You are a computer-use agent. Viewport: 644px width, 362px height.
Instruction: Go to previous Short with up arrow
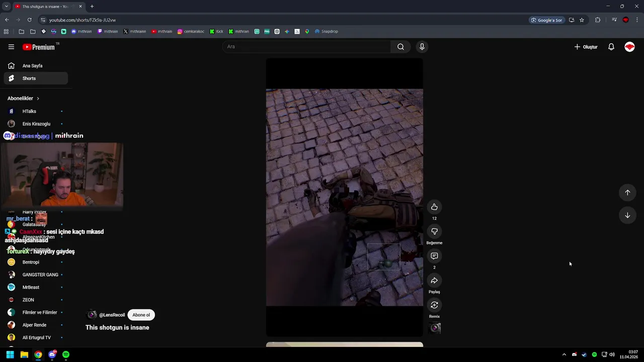tap(627, 193)
